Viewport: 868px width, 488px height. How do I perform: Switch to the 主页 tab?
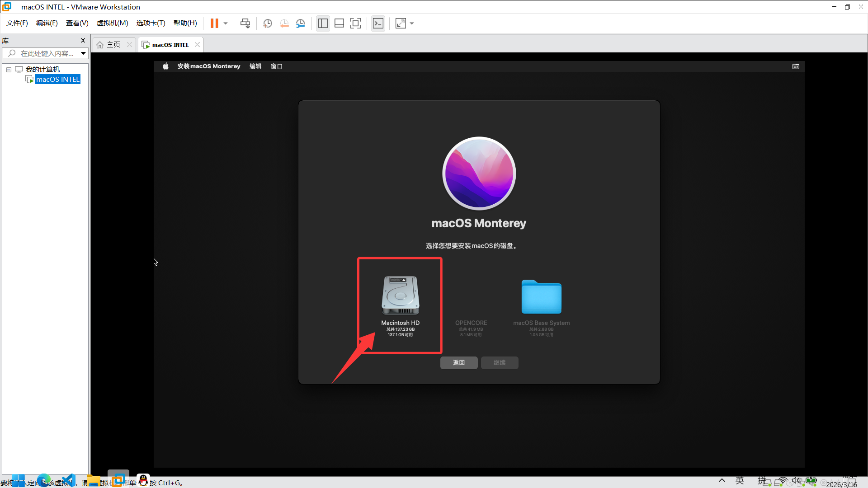click(x=113, y=45)
